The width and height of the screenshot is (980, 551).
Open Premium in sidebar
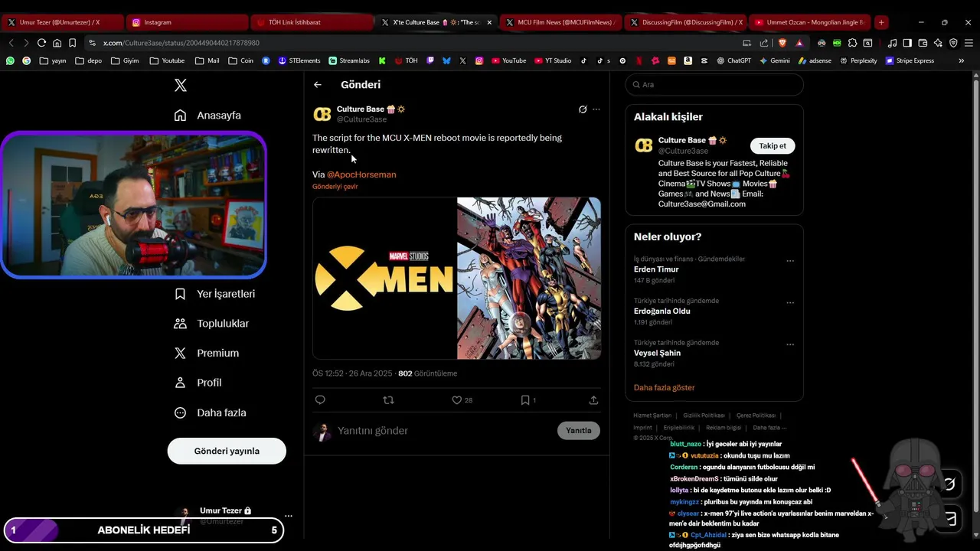coord(207,353)
